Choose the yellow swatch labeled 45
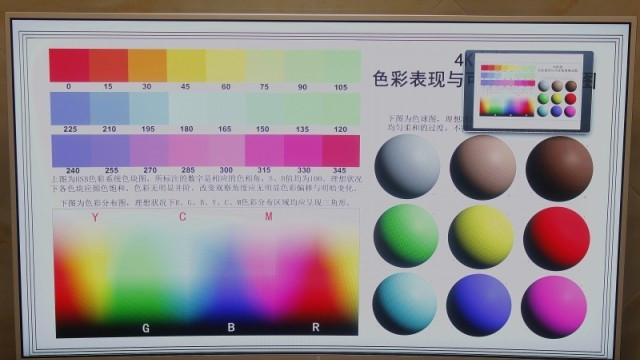 (x=186, y=66)
